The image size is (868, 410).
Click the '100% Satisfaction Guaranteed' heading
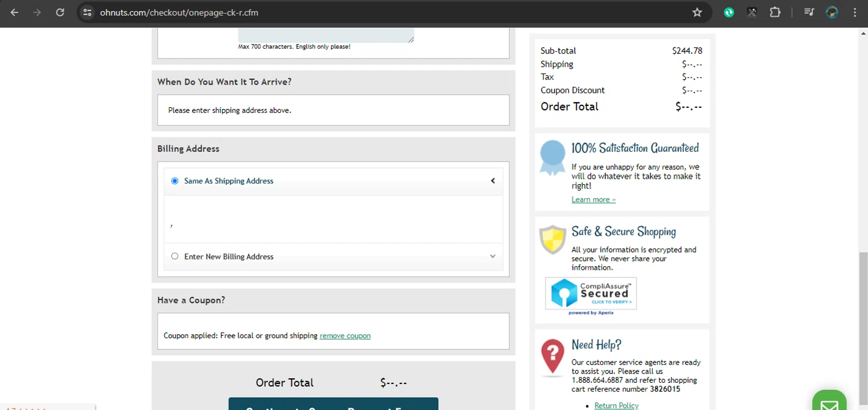pos(635,148)
